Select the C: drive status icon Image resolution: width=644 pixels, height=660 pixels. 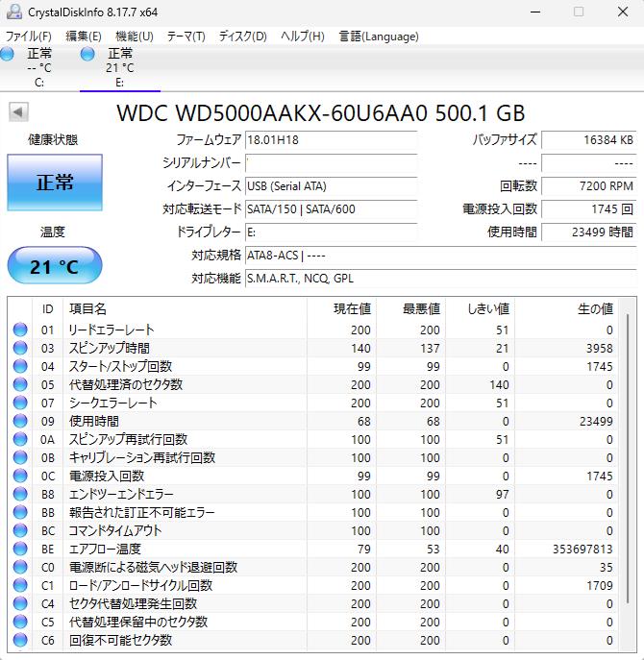(7, 54)
